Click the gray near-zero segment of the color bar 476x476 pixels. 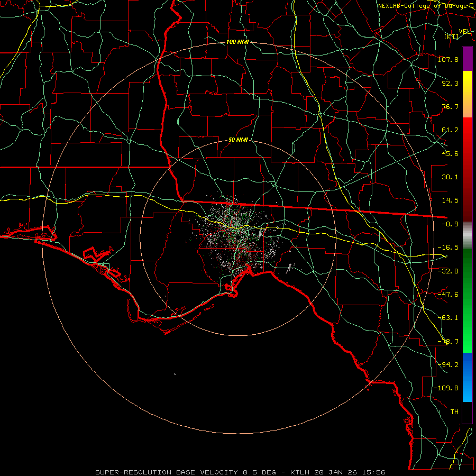coord(467,235)
